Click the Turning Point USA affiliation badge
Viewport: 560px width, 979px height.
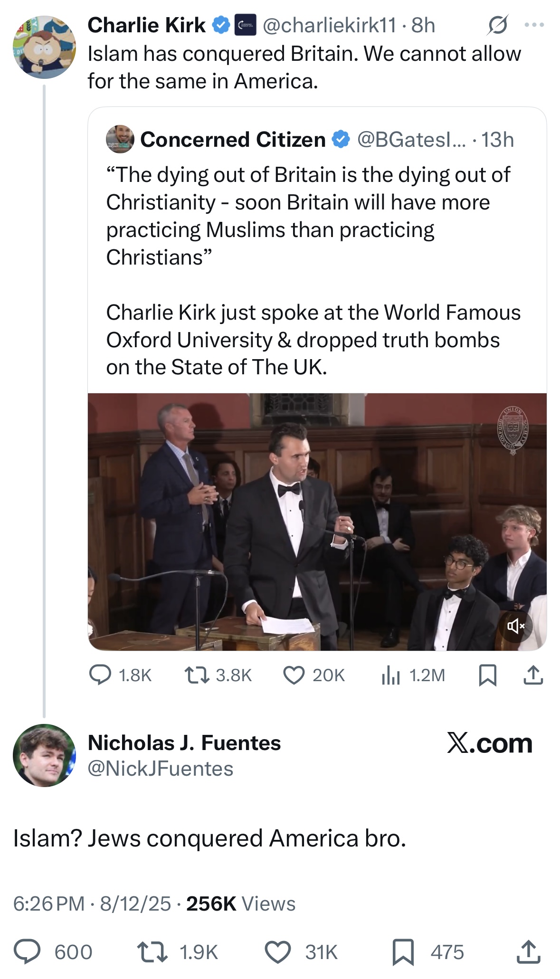(x=246, y=26)
